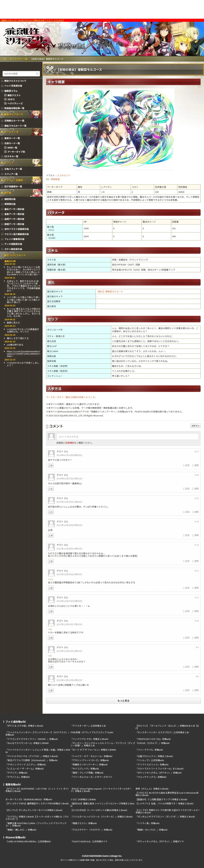
Task: Expand the ヘヴリディーズ submenu
Action: (x=5, y=103)
